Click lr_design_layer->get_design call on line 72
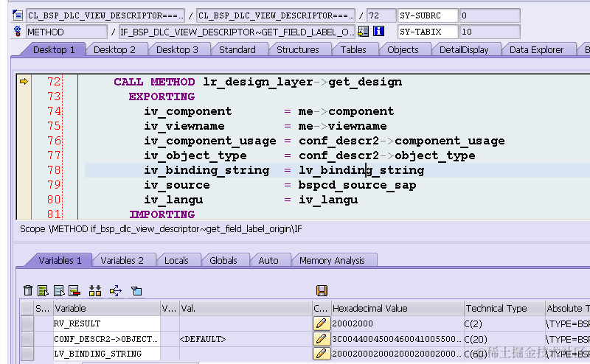Screen dimensions: 590x364 coord(302,82)
